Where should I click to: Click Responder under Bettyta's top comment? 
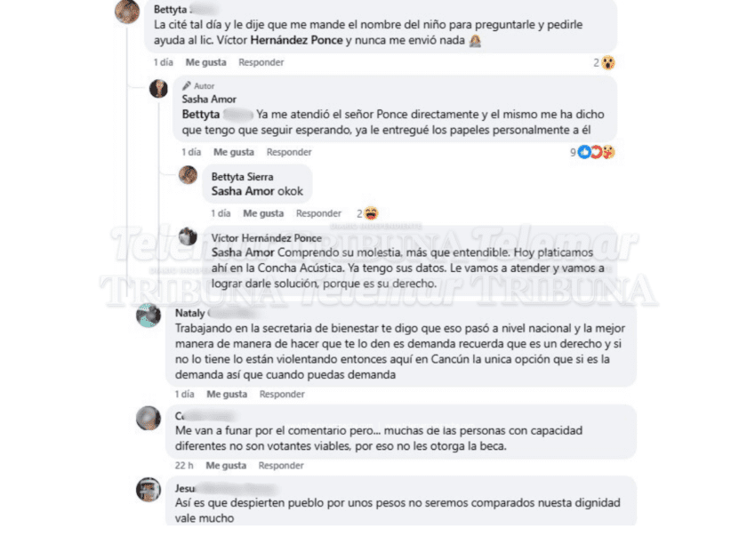pos(261,63)
